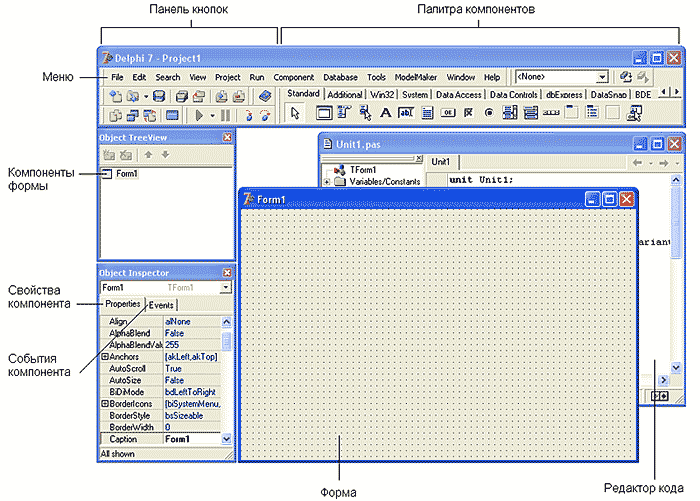Select the PopupMenu component in palette
This screenshot has height=501, width=700.
(365, 113)
